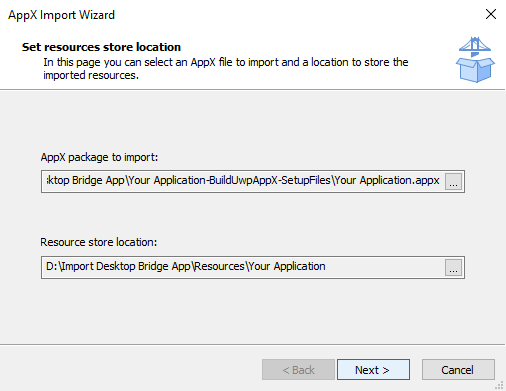This screenshot has height=391, width=506.
Task: Browse for the resource store location
Action: (x=453, y=267)
